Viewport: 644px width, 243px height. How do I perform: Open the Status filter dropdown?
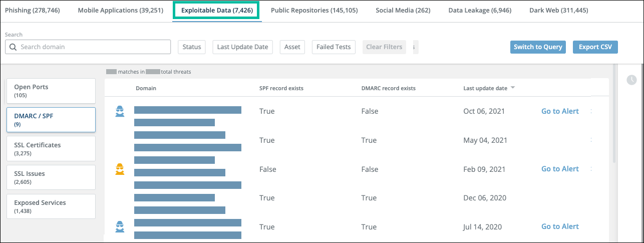pos(191,47)
